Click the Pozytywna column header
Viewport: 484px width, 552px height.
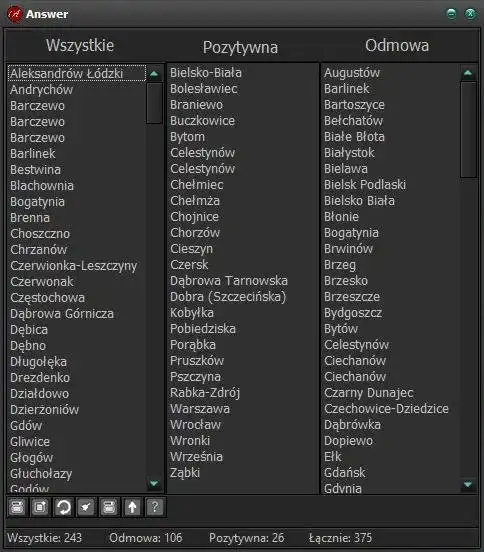tap(240, 48)
